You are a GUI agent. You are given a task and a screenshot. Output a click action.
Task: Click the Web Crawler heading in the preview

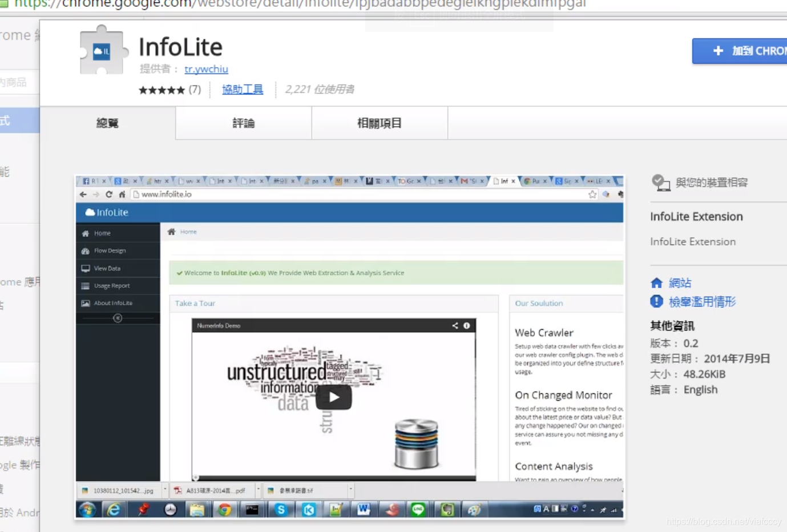click(544, 332)
